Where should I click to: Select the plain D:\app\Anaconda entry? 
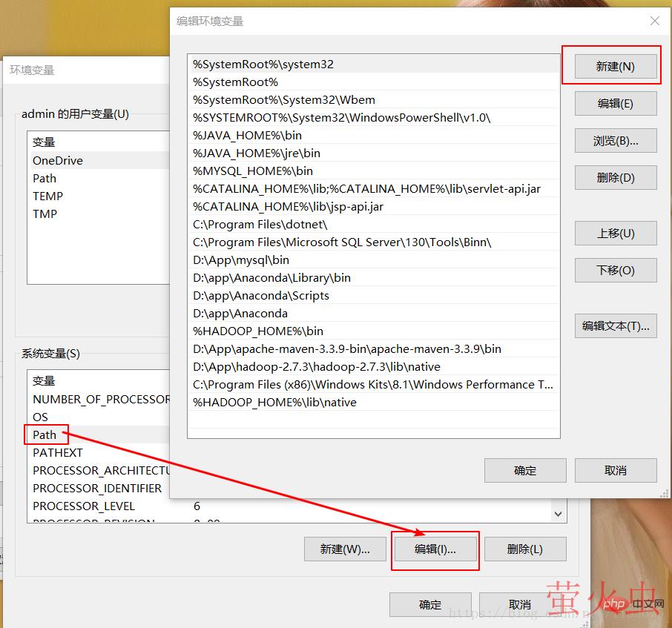tap(374, 313)
